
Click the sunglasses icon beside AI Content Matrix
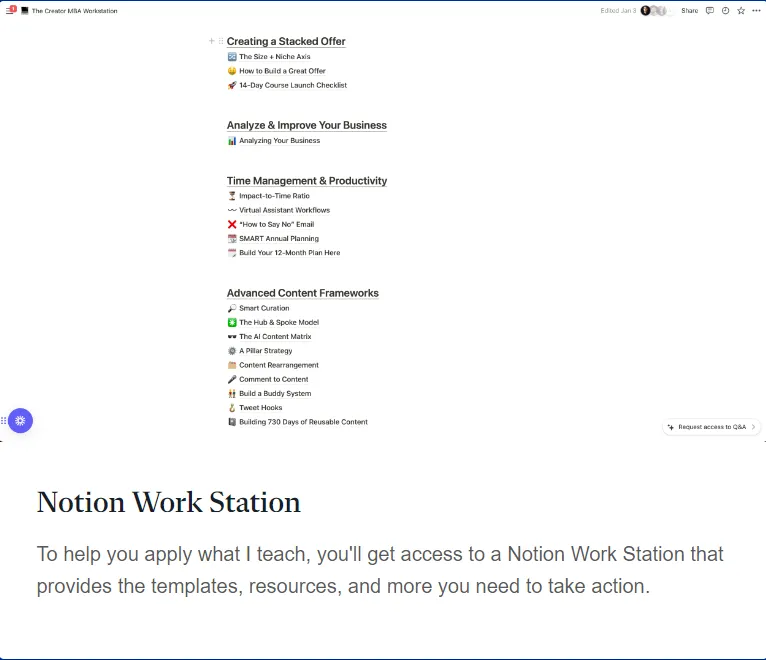[x=232, y=337]
